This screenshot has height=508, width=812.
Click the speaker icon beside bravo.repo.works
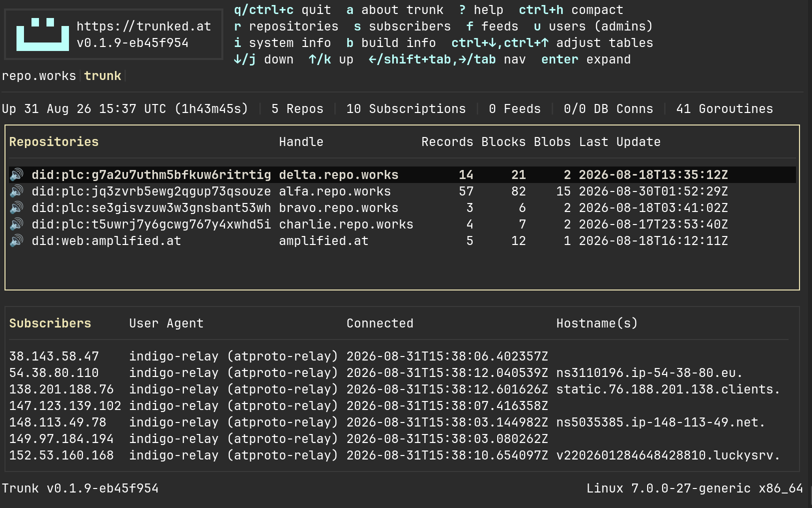tap(16, 207)
